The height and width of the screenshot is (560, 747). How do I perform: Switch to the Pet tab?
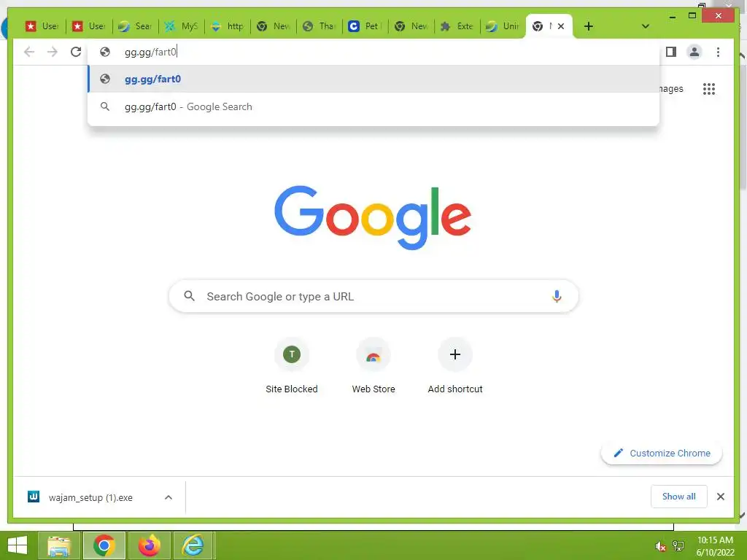pyautogui.click(x=365, y=26)
